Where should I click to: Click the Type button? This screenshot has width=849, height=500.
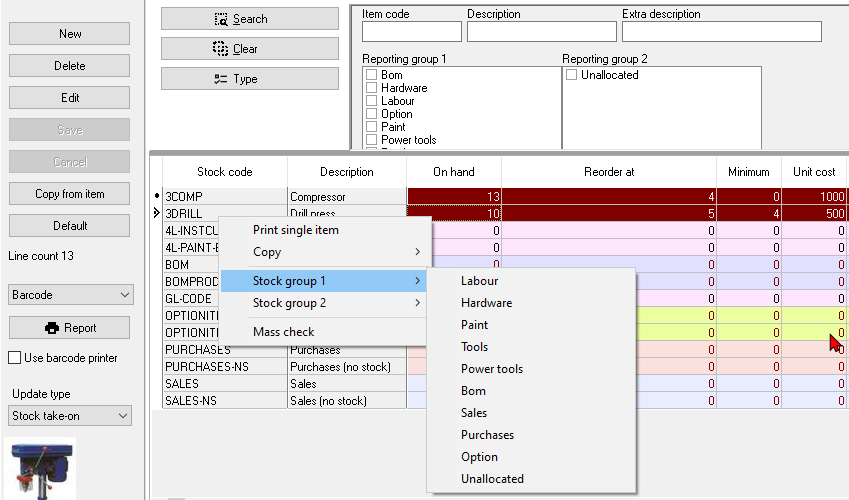coord(250,79)
